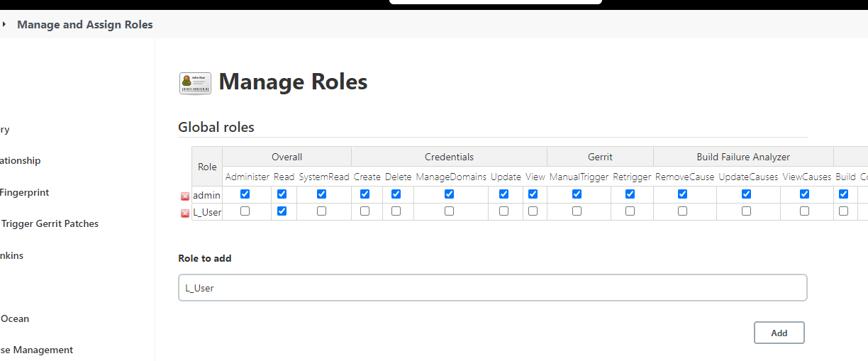Viewport: 868px width, 361px height.
Task: Check the ViewCauses box for L_User
Action: tap(805, 211)
